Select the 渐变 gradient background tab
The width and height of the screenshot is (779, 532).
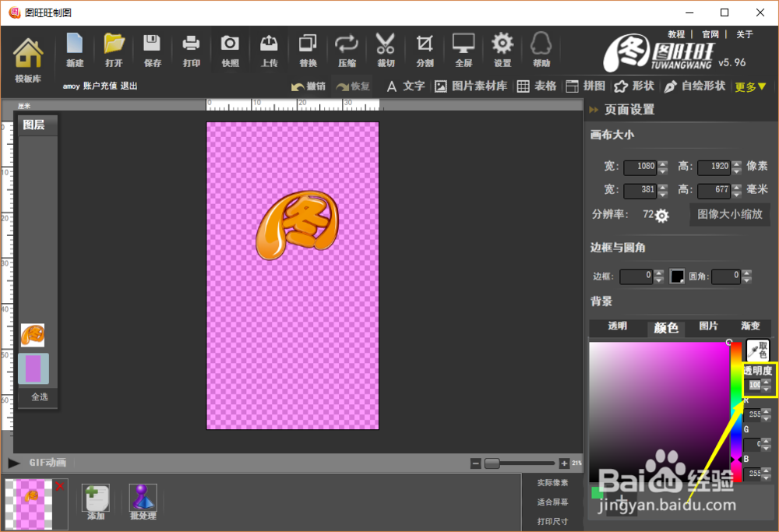(x=750, y=326)
